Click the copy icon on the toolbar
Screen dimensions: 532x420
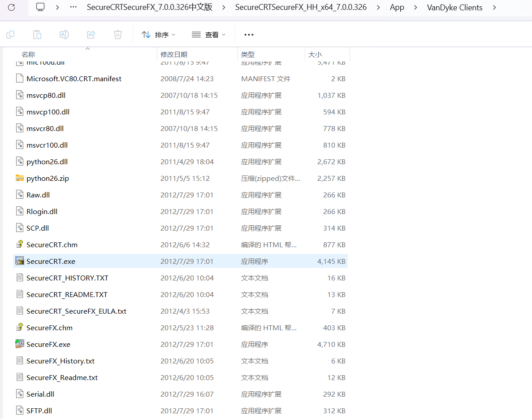[10, 35]
